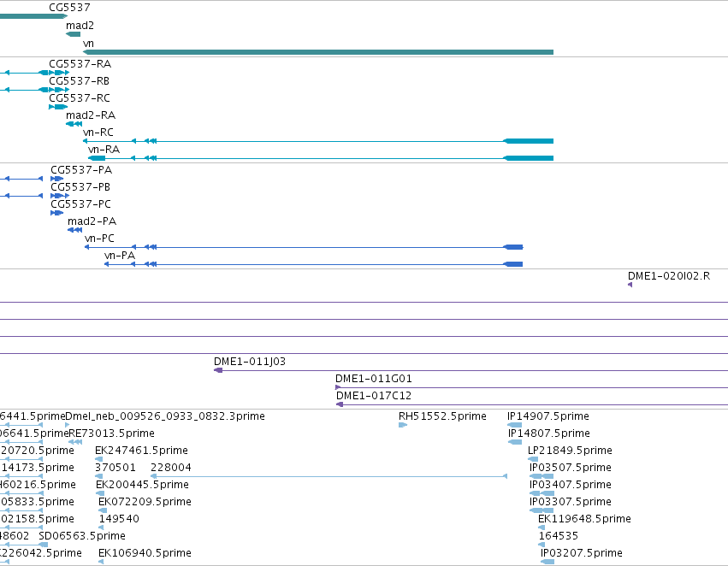
Task: Select the IP14907.5prime EST
Action: pyautogui.click(x=514, y=425)
